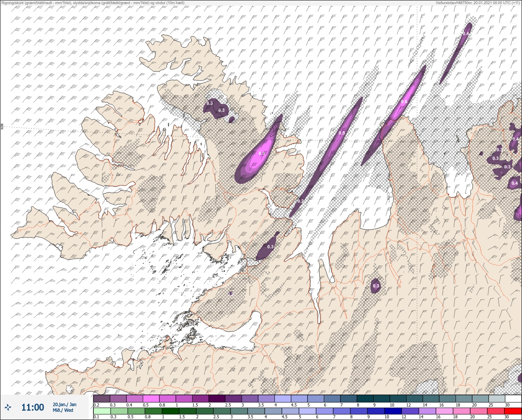Select darkest green bottom-row swatch labeled 1

coord(170,411)
